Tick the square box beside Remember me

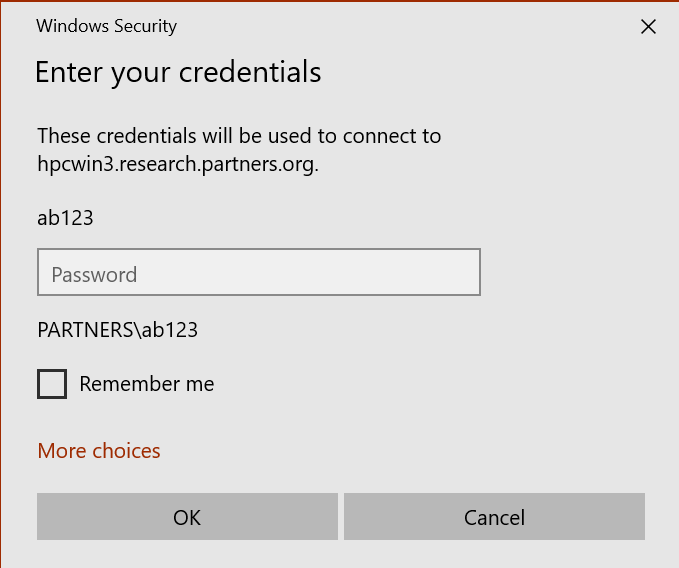pos(52,384)
